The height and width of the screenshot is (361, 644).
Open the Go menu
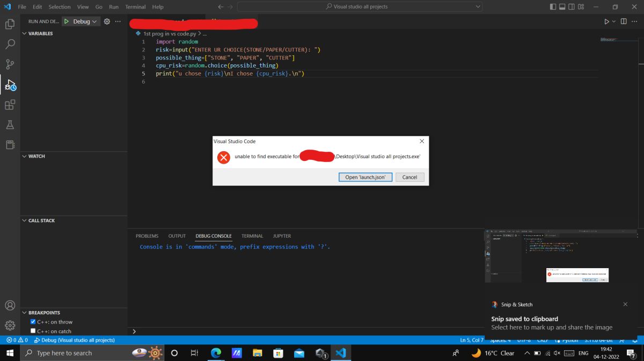pyautogui.click(x=99, y=7)
